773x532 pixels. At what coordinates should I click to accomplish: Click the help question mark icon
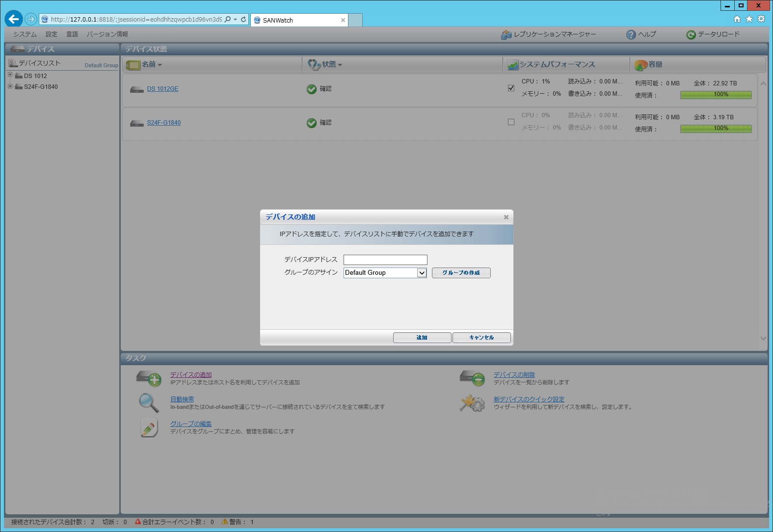(631, 35)
